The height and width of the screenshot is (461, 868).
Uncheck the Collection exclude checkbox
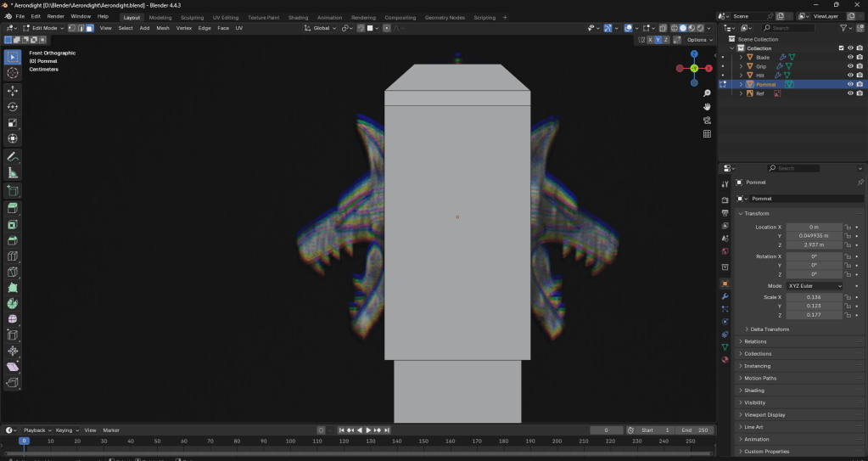(841, 48)
